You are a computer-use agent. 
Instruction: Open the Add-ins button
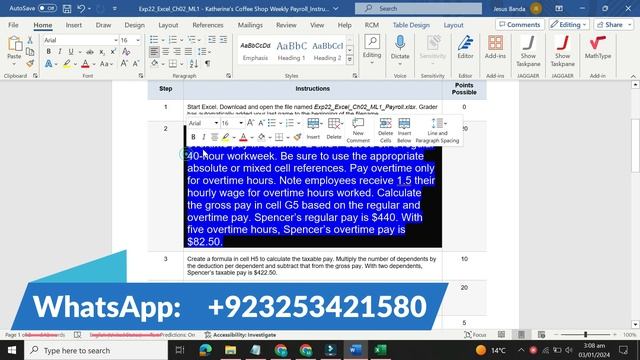(x=495, y=47)
